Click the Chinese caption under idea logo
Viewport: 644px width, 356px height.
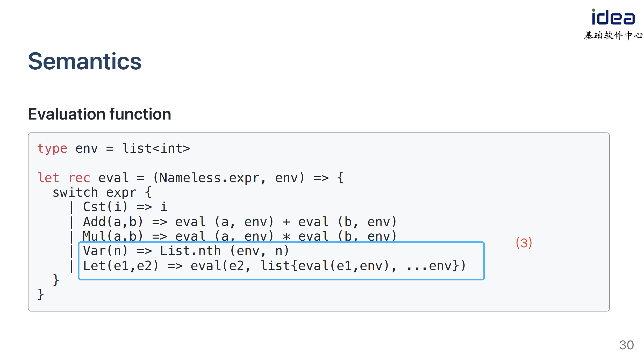pyautogui.click(x=613, y=35)
